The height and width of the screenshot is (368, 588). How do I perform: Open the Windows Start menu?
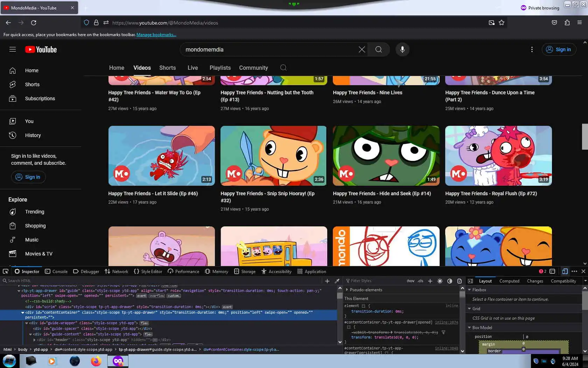[9, 361]
